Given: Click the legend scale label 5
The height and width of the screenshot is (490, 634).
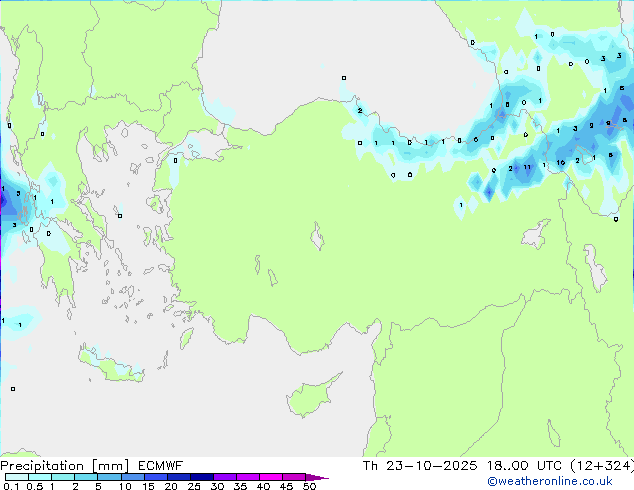Looking at the screenshot, I should (x=98, y=486).
